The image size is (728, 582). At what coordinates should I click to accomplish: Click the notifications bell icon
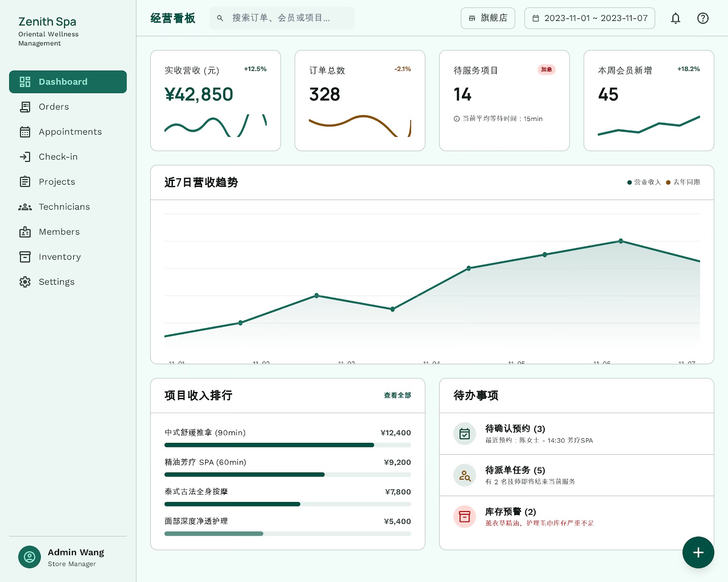tap(676, 18)
